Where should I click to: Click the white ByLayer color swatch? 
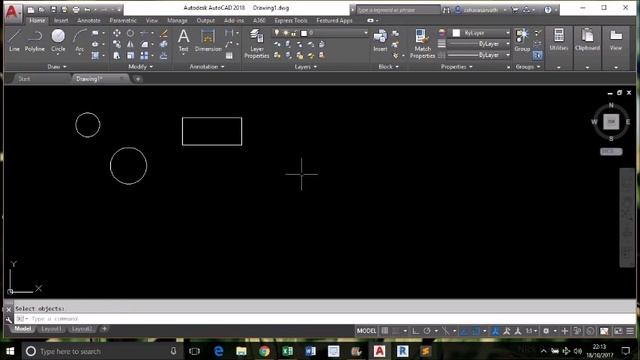pos(456,33)
